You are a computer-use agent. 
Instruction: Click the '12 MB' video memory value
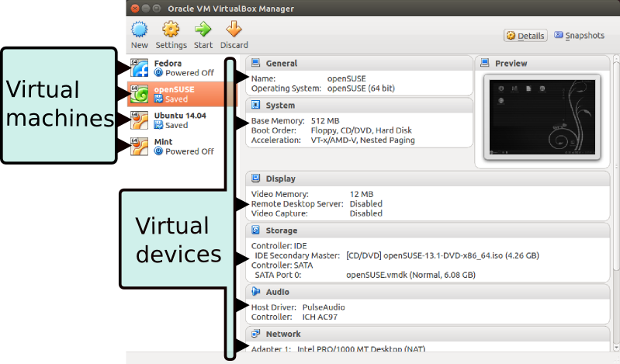[362, 194]
